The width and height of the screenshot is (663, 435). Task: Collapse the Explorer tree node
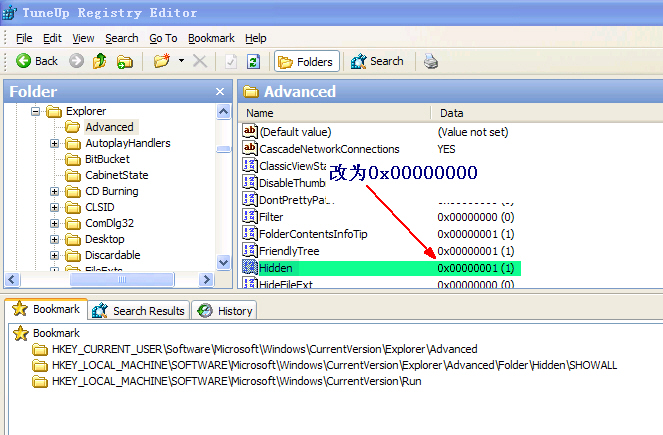(37, 111)
